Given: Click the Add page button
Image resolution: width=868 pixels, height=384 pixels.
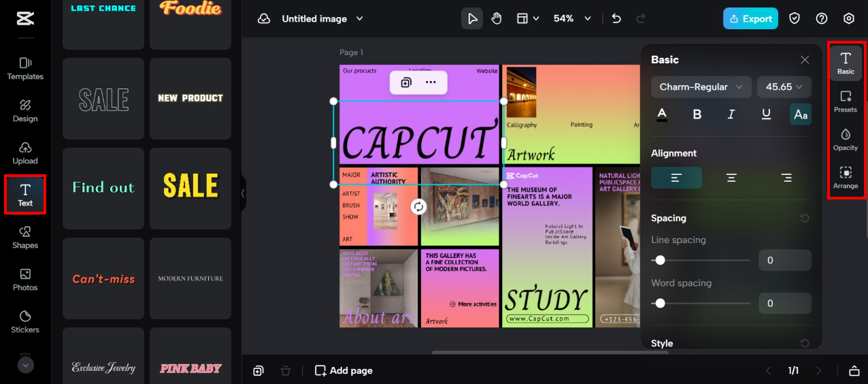Looking at the screenshot, I should pos(344,370).
